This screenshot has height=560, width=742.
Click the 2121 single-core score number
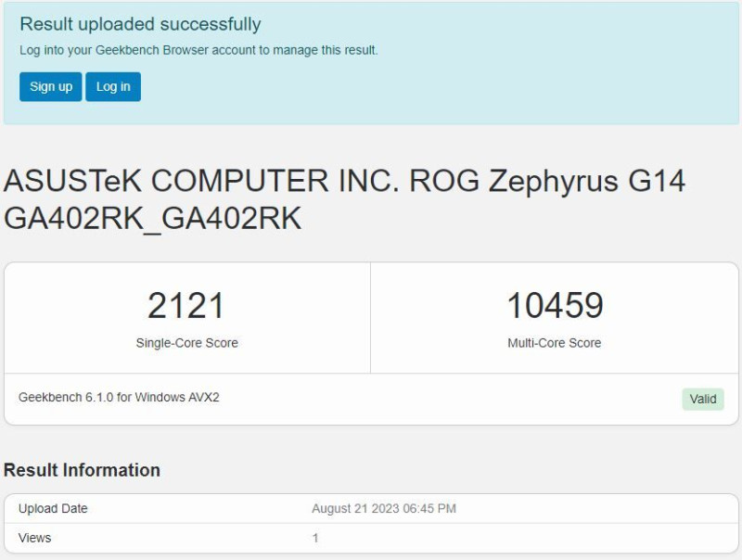tap(186, 306)
